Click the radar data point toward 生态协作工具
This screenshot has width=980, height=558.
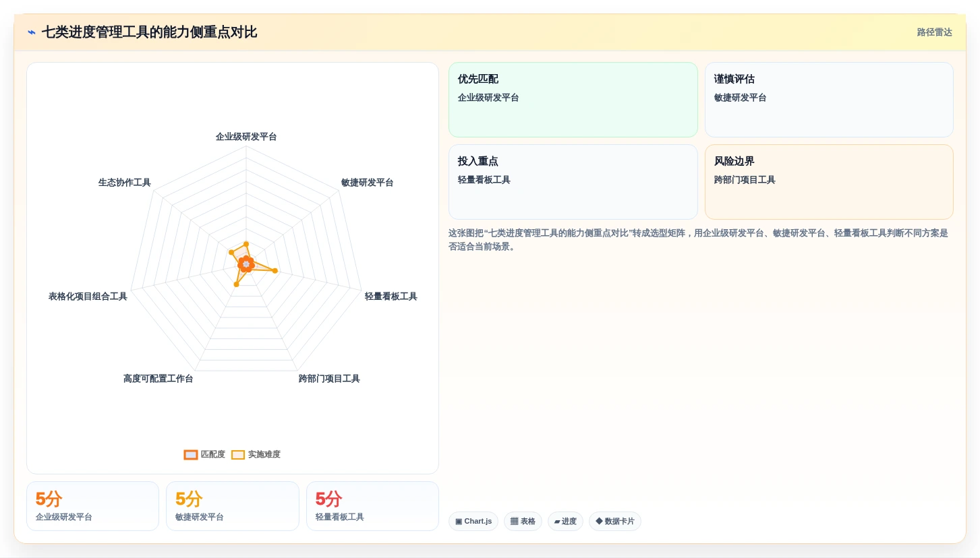231,252
